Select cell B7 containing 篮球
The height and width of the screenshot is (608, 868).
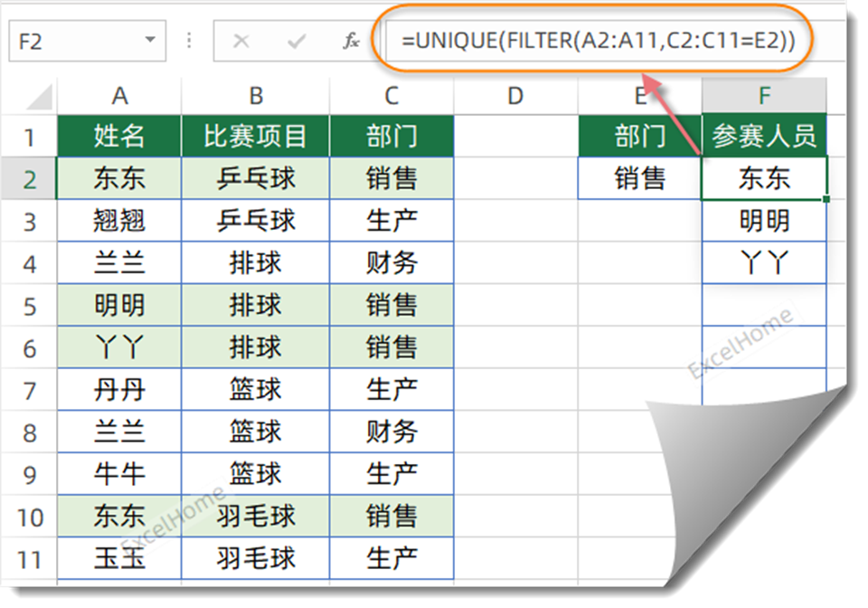(255, 390)
